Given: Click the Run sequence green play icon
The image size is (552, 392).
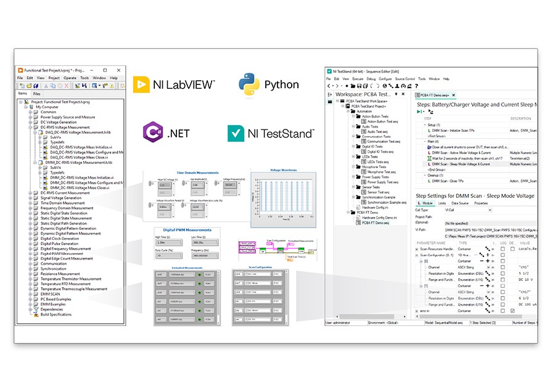Looking at the screenshot, I should tap(419, 112).
